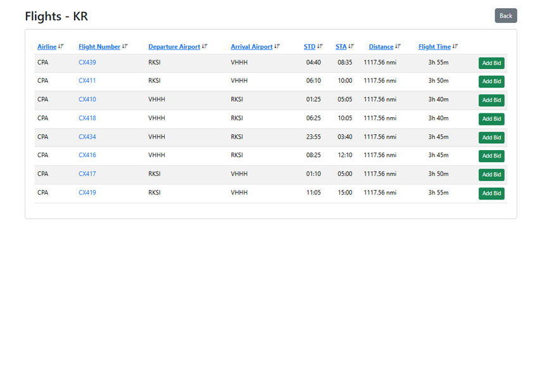Click sort icon beside Departure Airport header

pos(205,46)
